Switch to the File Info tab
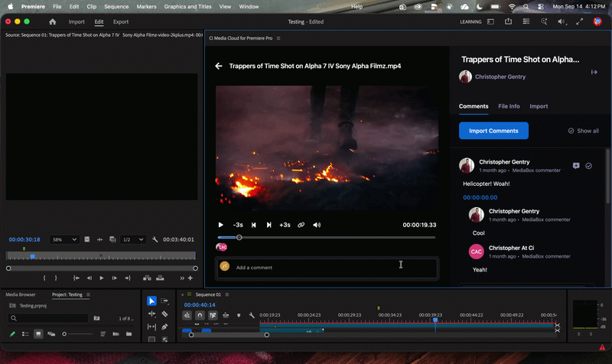Screen dimensions: 612x364 click(509, 106)
